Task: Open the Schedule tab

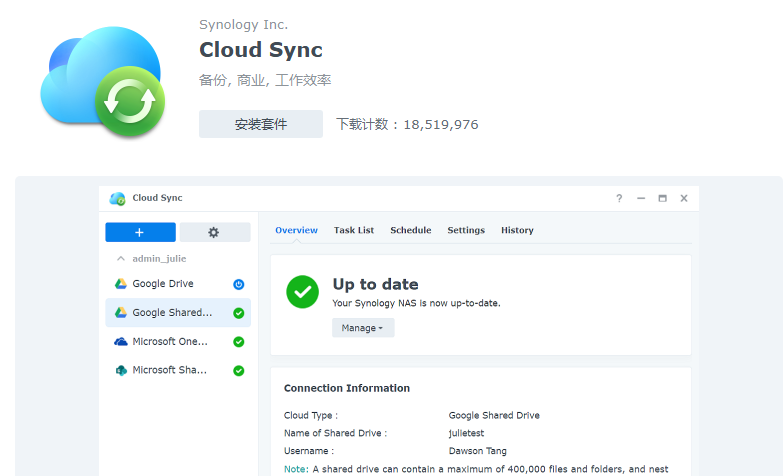Action: 410,230
